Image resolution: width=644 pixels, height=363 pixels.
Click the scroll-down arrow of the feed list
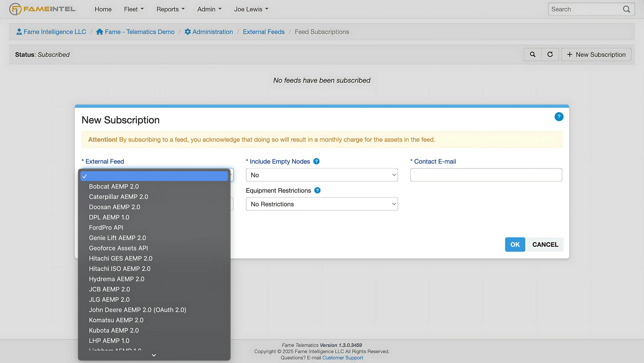pyautogui.click(x=154, y=355)
